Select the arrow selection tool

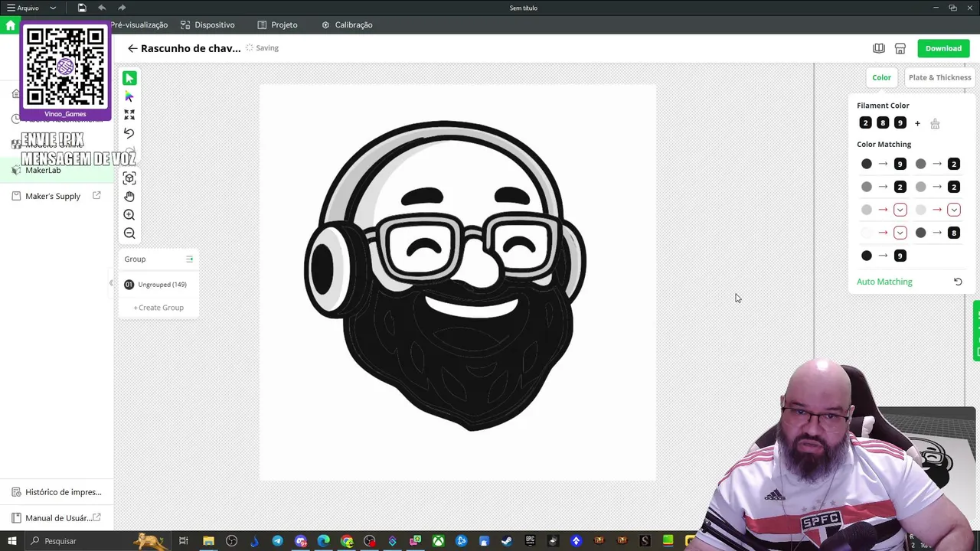coord(129,78)
